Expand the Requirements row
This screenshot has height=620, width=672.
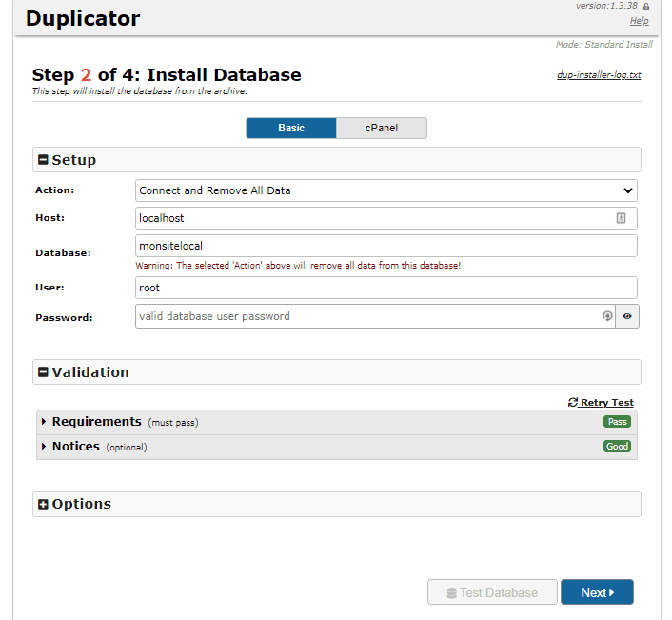click(x=44, y=422)
